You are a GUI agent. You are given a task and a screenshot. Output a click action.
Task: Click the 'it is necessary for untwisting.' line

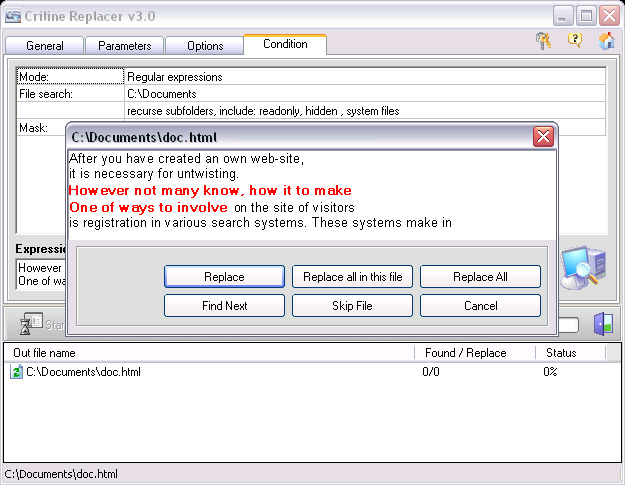154,174
